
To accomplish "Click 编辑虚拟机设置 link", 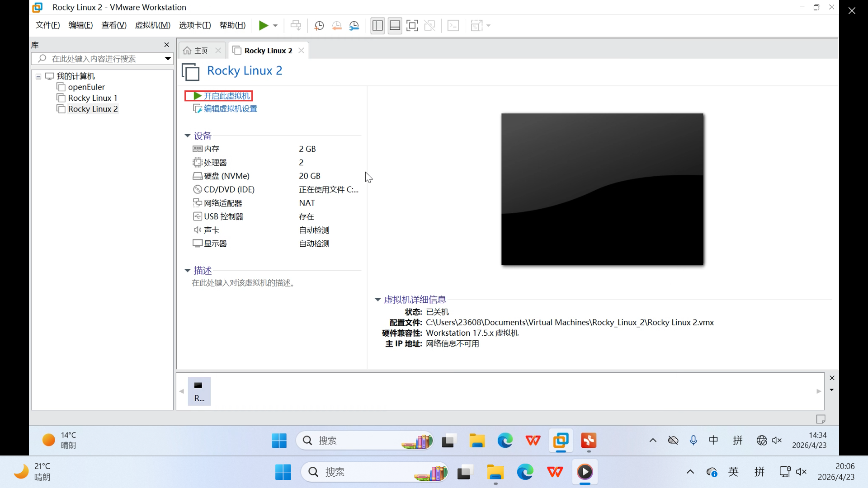I will pos(230,108).
